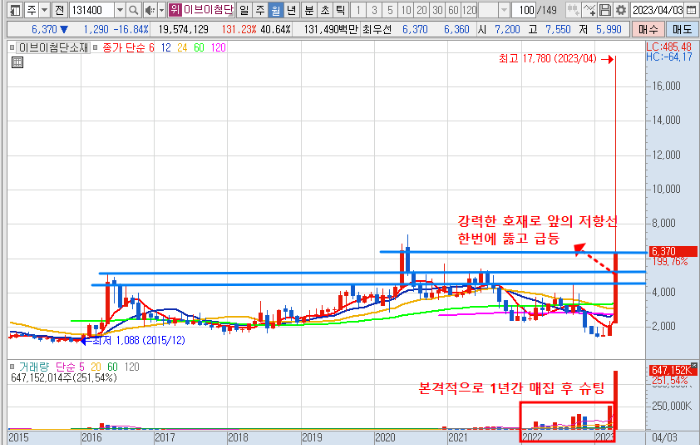Click the 매수 buy button
The width and height of the screenshot is (700, 445).
pyautogui.click(x=648, y=29)
